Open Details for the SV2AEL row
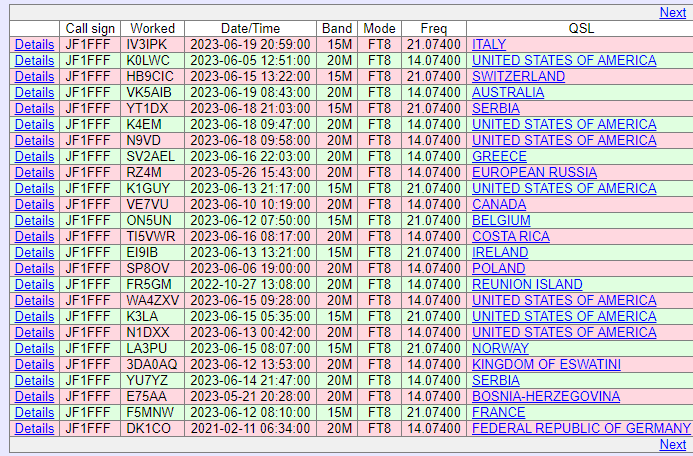Image resolution: width=693 pixels, height=456 pixels. [34, 156]
